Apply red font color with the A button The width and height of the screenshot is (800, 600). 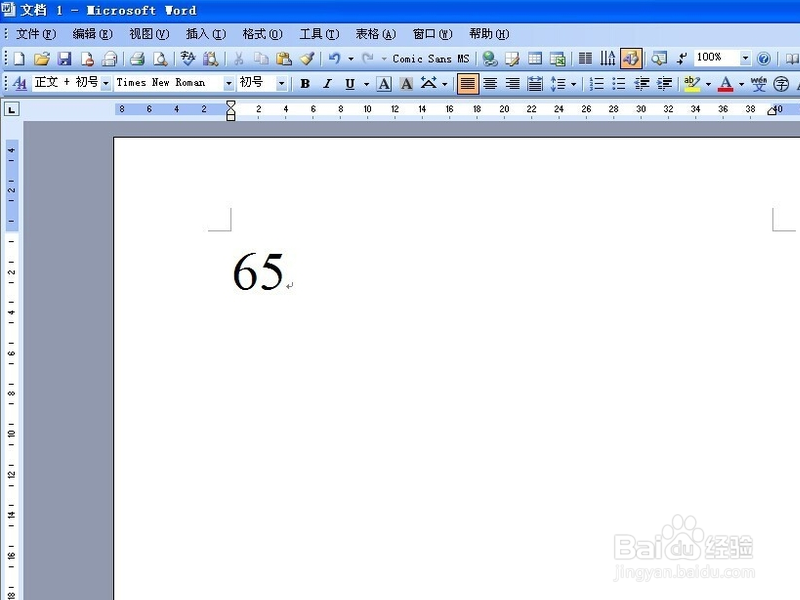point(725,84)
